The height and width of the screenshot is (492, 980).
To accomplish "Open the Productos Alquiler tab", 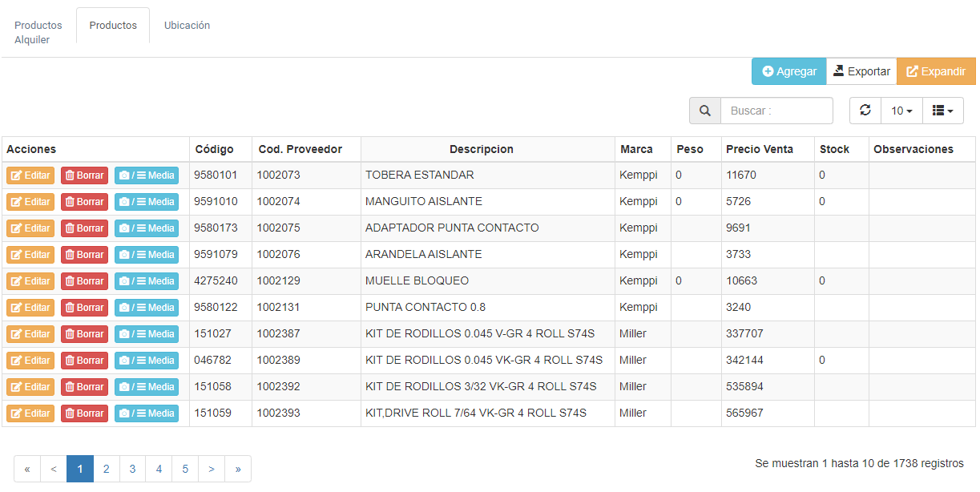I will coord(38,32).
